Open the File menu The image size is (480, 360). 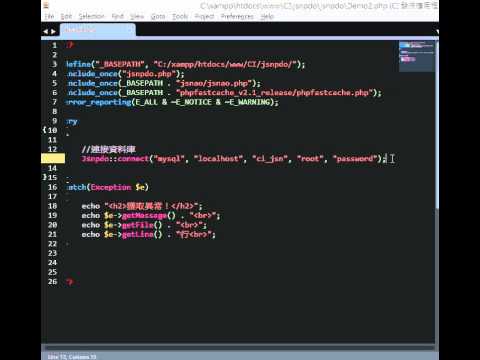[x=49, y=16]
